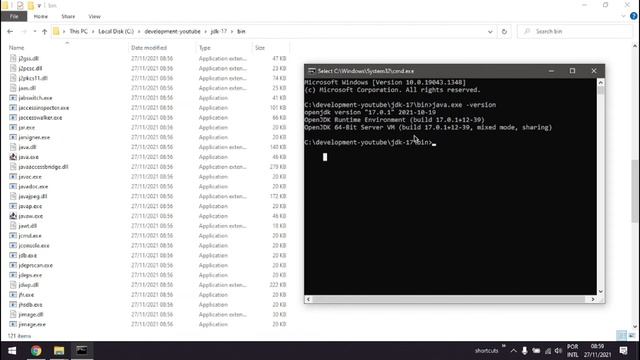The image size is (640, 360).
Task: Open cmd window system menu icon
Action: point(311,71)
